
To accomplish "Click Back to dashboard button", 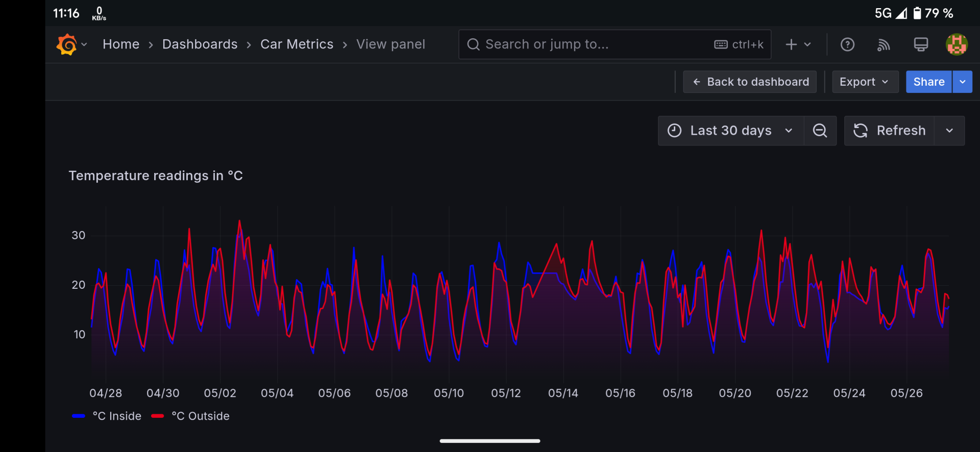I will click(750, 82).
